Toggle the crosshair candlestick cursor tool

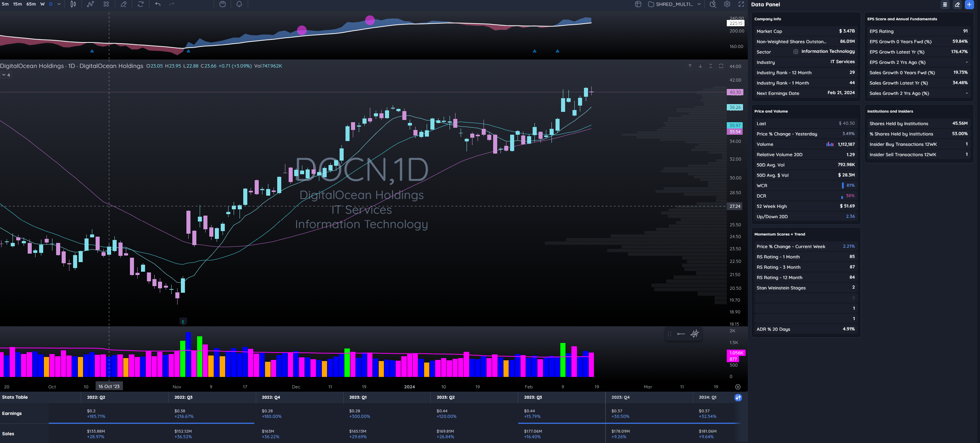[695, 334]
